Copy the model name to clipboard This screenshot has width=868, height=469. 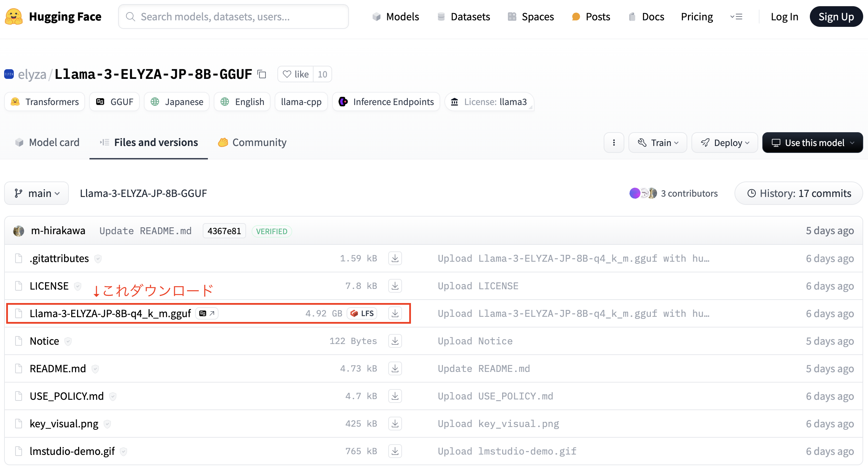click(262, 74)
